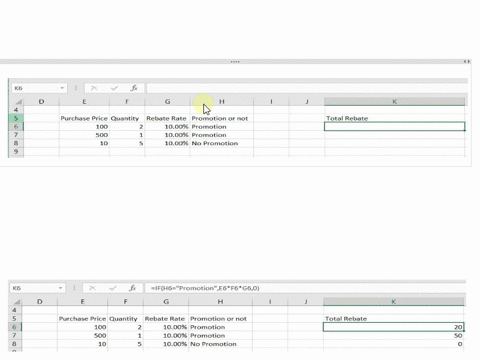Click the empty selected cell K6 in upper sheet
Viewport: 480px width, 360px height.
(394, 127)
